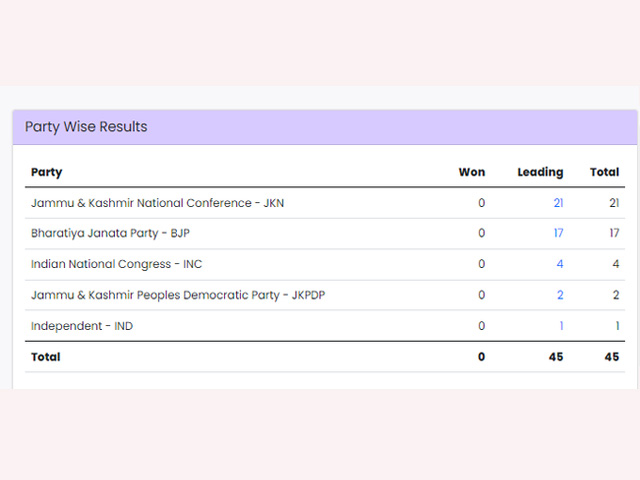Open BJP leading count link 17

pos(558,233)
